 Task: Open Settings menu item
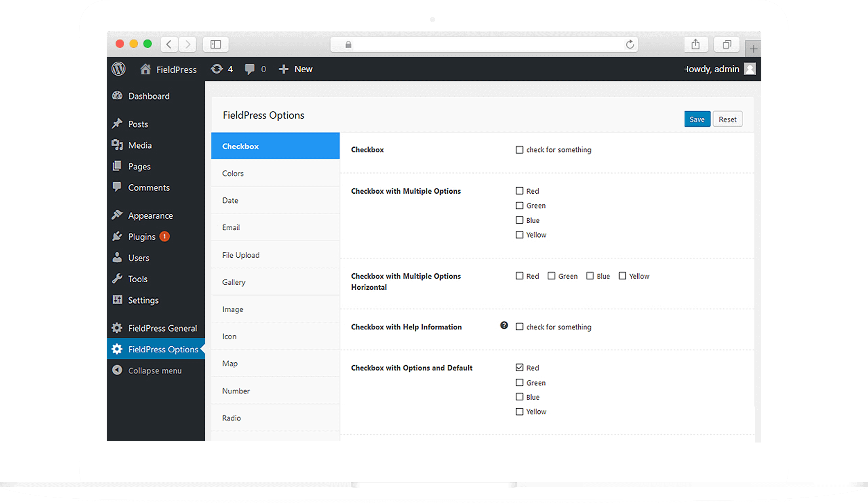156,300
